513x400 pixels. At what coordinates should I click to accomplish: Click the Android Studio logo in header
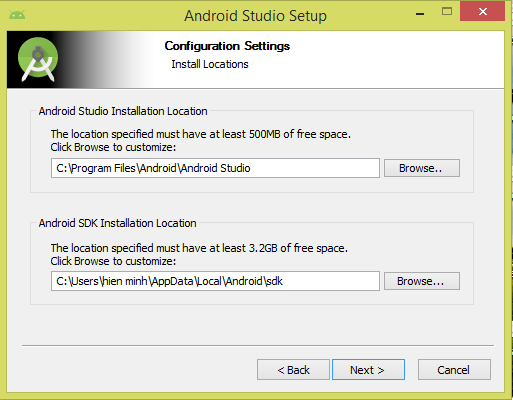pyautogui.click(x=38, y=60)
